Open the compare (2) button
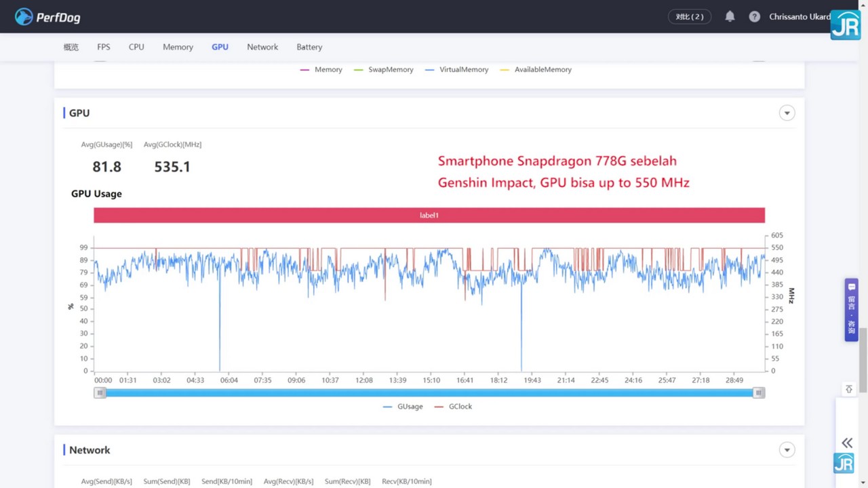Image resolution: width=868 pixels, height=488 pixels. tap(689, 16)
